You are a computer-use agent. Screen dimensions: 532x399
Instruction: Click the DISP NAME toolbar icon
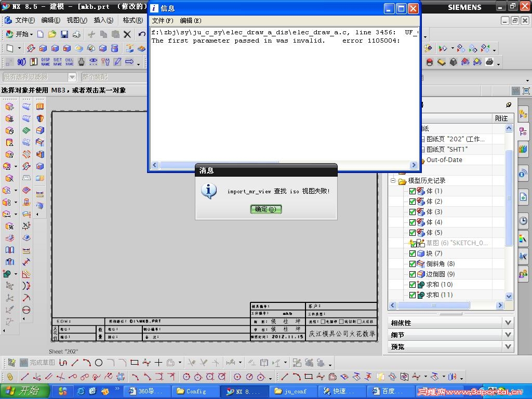point(46,62)
